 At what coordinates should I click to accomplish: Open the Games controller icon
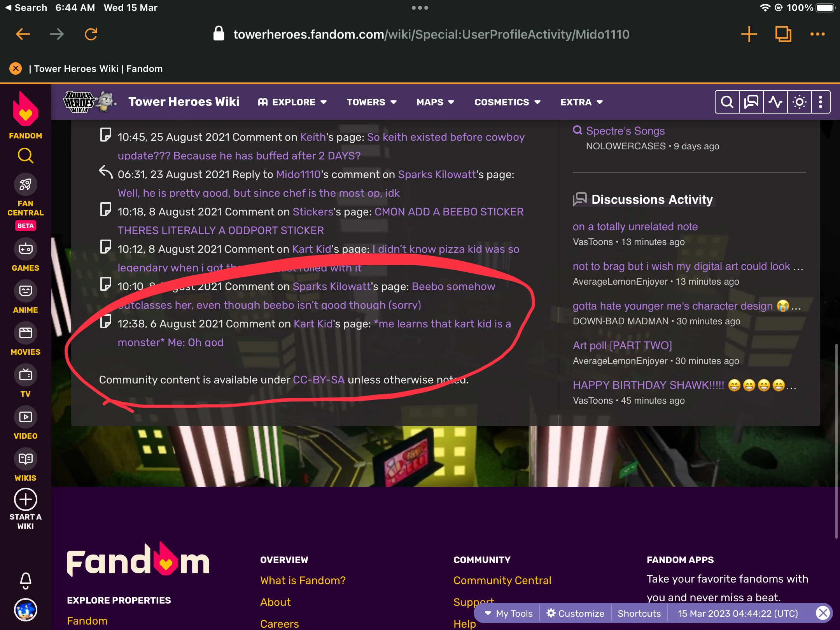pos(25,249)
